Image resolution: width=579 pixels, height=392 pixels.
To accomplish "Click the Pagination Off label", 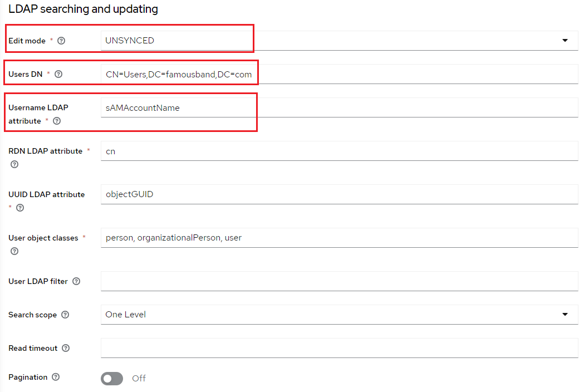I will (x=138, y=378).
